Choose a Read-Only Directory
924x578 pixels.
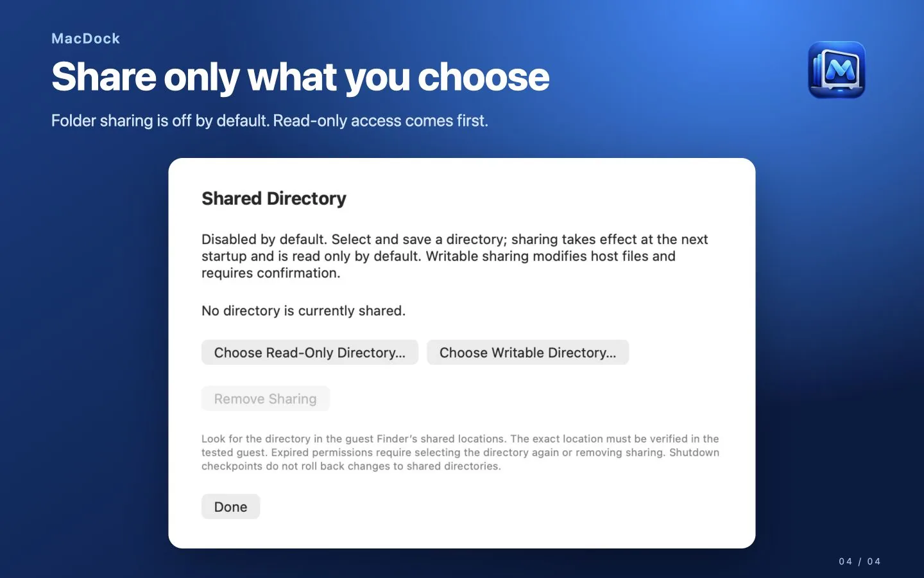310,353
